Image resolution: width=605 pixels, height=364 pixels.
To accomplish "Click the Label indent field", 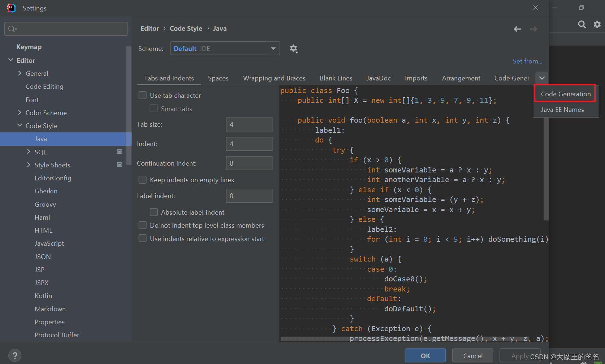I will (x=249, y=196).
